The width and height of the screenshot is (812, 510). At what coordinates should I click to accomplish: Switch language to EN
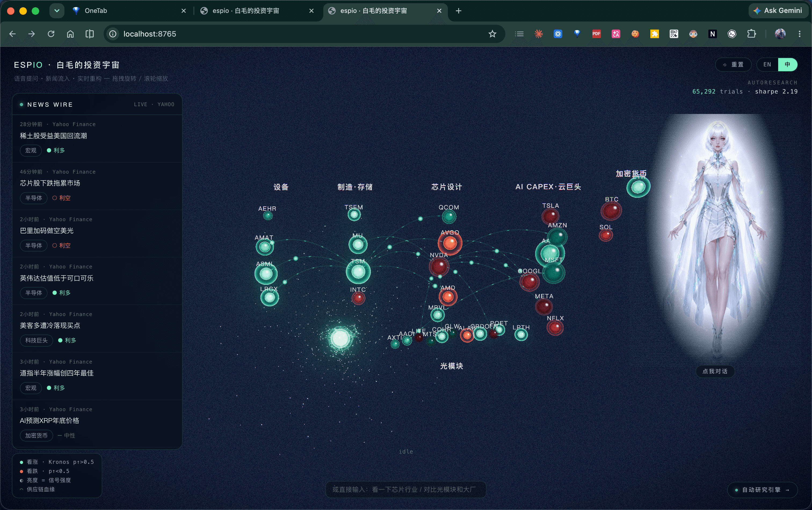pyautogui.click(x=767, y=64)
